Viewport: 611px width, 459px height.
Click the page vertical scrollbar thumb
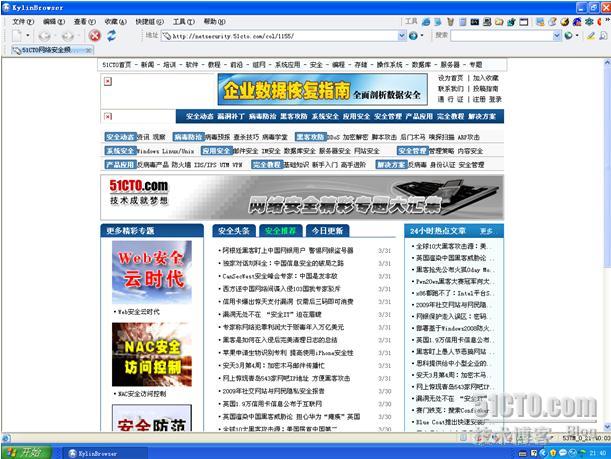point(607,168)
